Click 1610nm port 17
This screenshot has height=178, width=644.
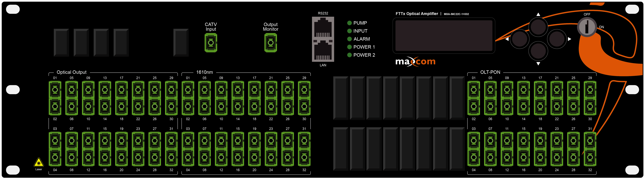pos(254,89)
